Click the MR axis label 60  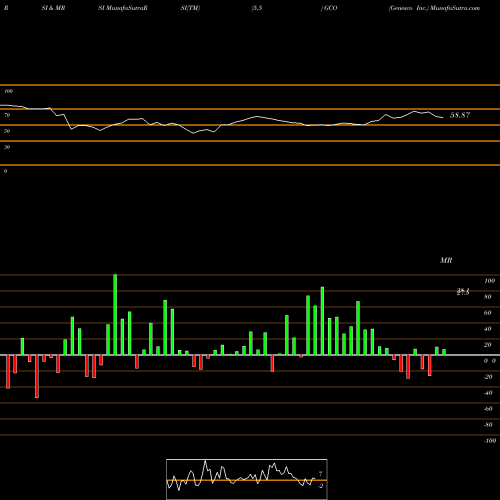pos(488,313)
